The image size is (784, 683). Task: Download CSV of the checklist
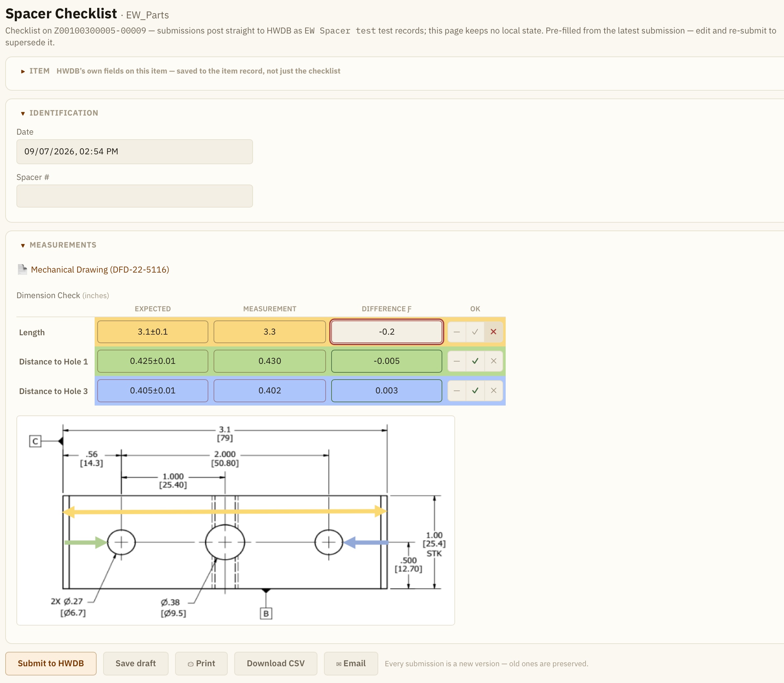click(x=276, y=664)
